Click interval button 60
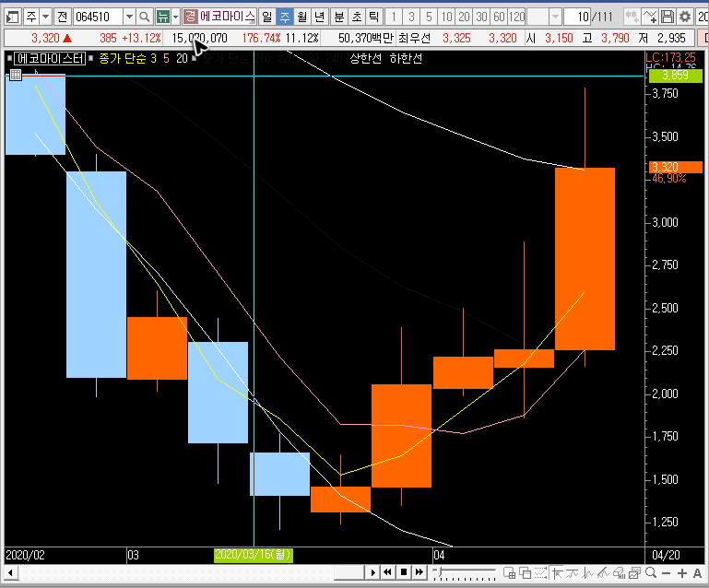The image size is (709, 588). 499,18
